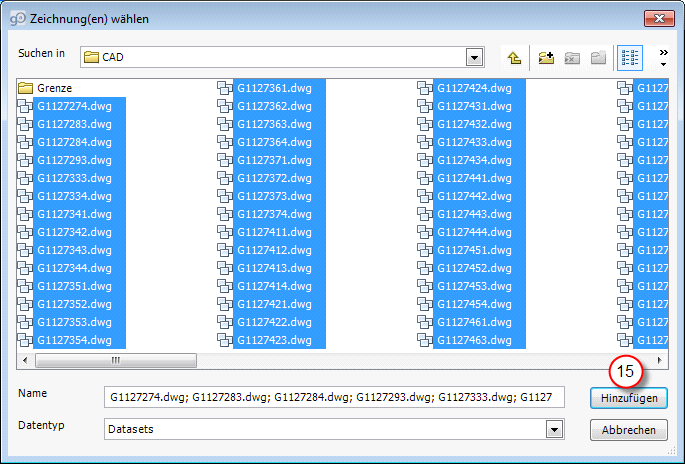This screenshot has width=685, height=464.
Task: Click the Abbrechen button
Action: pos(629,430)
